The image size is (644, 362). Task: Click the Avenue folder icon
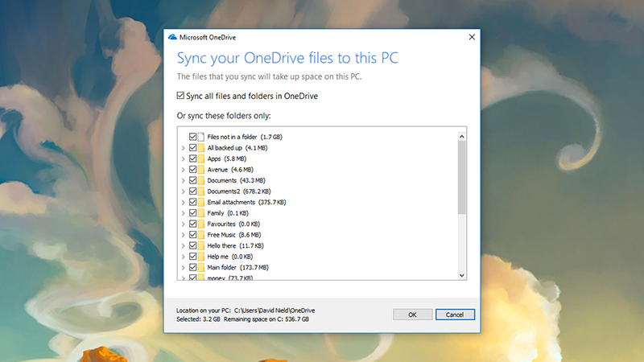[200, 170]
